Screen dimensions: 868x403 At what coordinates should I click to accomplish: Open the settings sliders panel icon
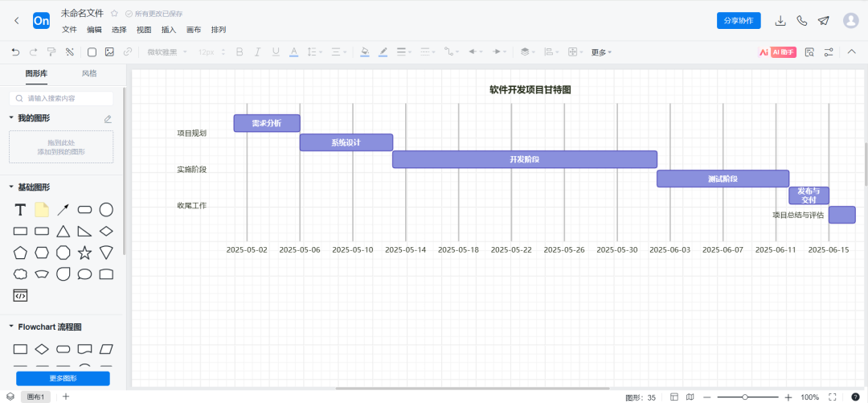tap(829, 52)
